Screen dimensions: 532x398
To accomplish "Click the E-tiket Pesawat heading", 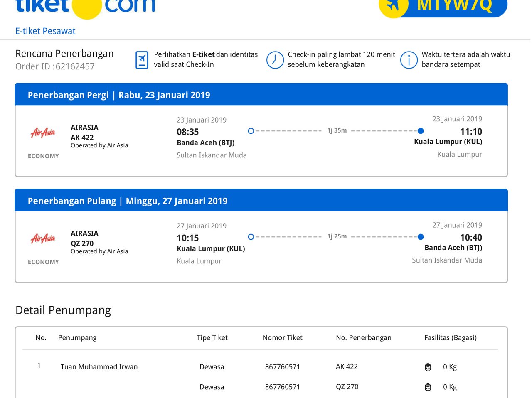I will pos(45,31).
